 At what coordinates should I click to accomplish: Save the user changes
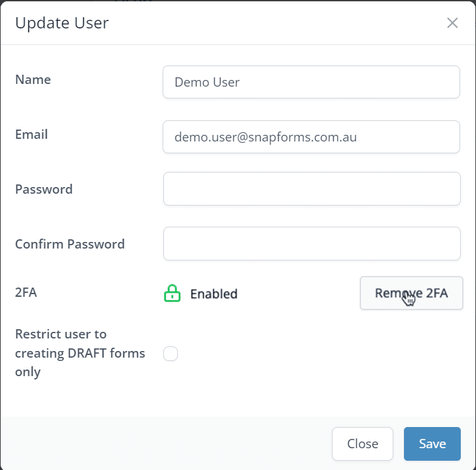pos(432,444)
